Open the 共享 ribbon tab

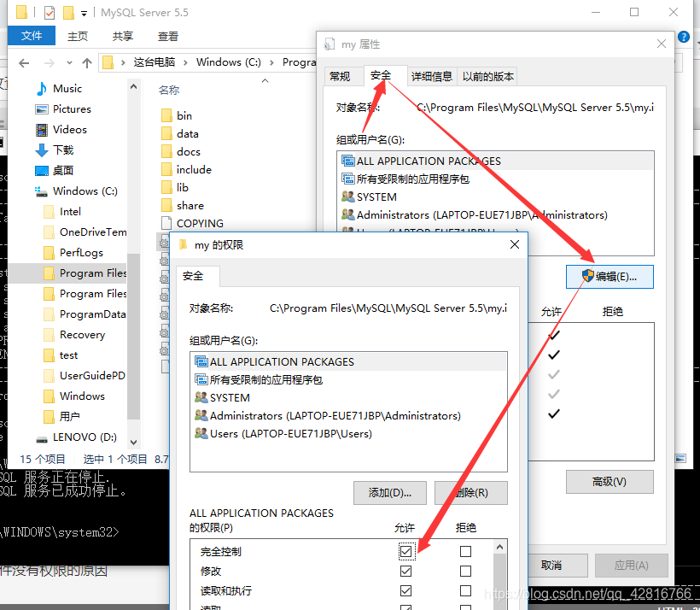(x=123, y=36)
